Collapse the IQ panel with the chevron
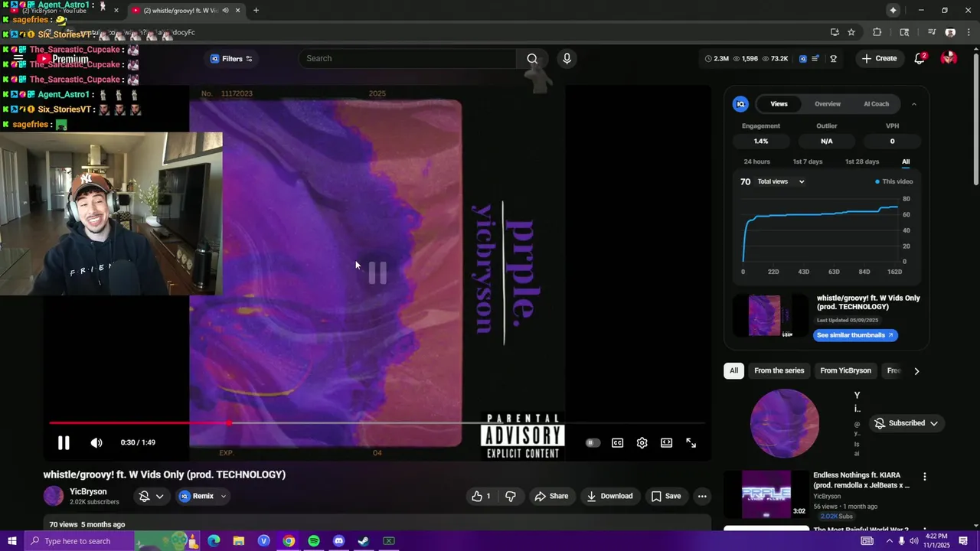The width and height of the screenshot is (980, 551). point(913,104)
